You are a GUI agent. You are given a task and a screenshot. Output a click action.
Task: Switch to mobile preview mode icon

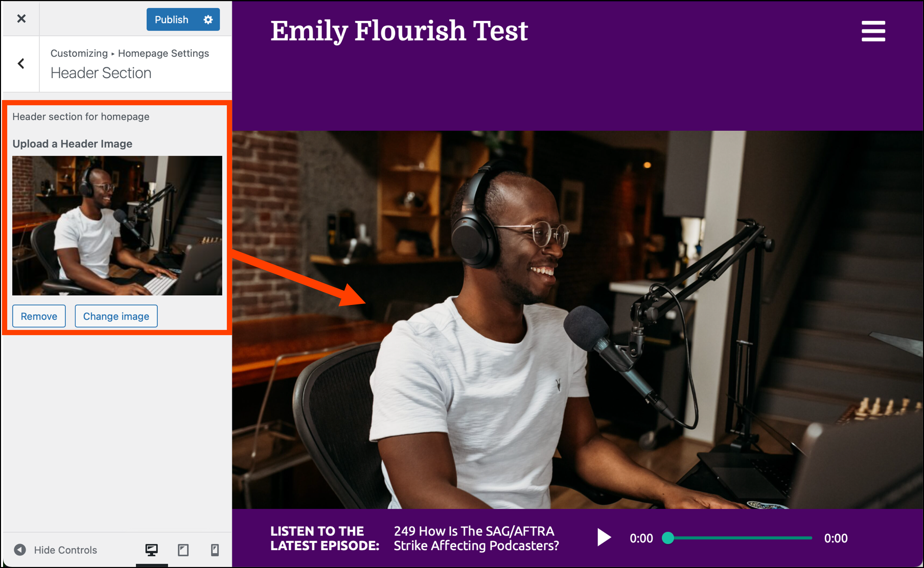click(215, 550)
